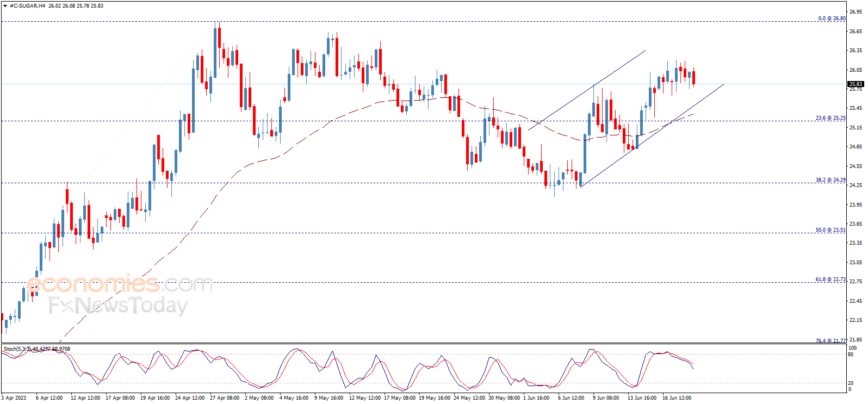Click the stochastic scale label 100
This screenshot has height=404, width=868.
[x=852, y=348]
